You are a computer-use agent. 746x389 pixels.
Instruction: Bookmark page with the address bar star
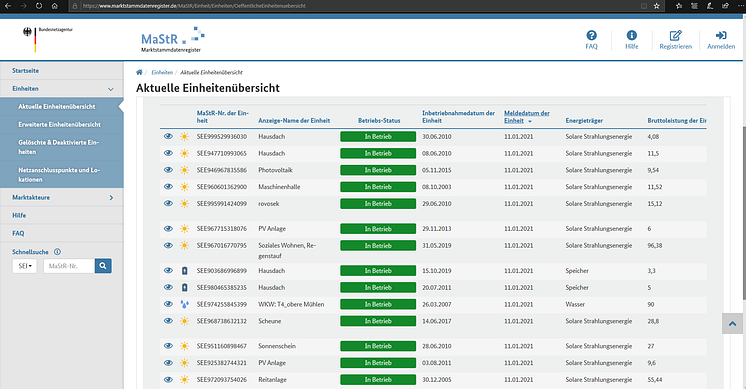(x=657, y=6)
